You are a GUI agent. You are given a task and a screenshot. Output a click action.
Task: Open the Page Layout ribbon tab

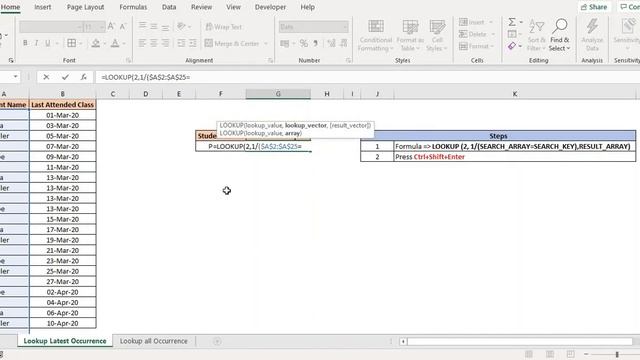click(x=85, y=7)
